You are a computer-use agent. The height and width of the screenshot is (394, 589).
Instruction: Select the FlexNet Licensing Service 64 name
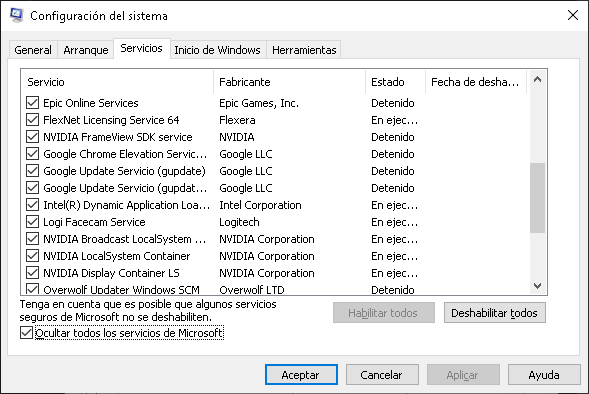pos(111,120)
